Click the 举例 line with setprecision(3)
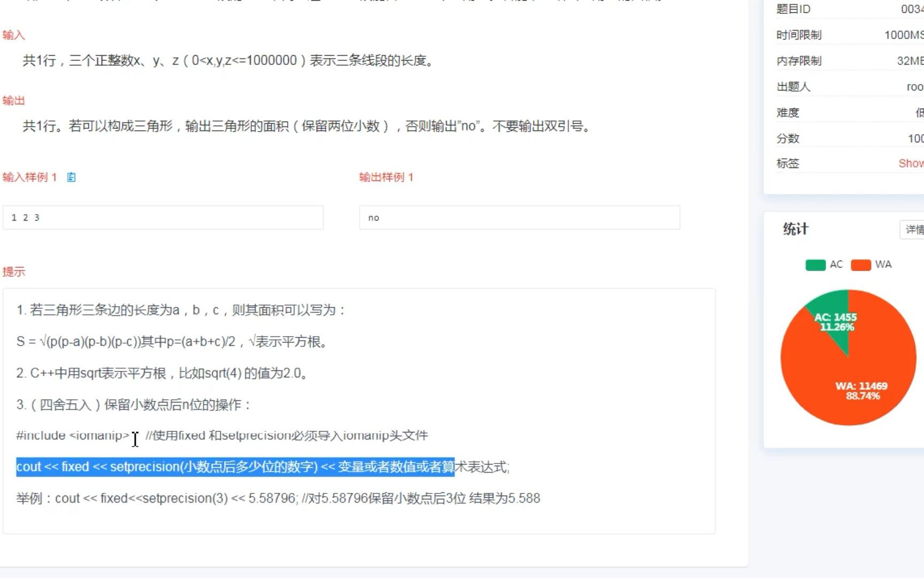The image size is (924, 578). (278, 498)
